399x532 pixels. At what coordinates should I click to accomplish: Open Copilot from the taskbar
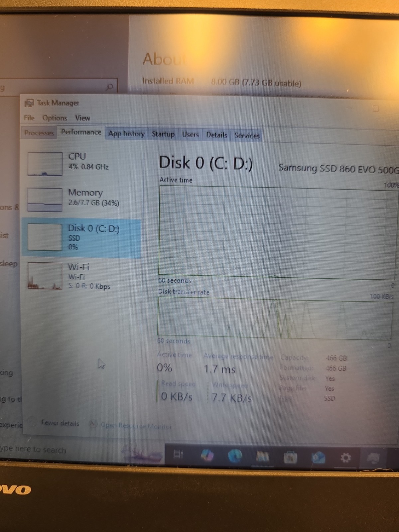pyautogui.click(x=207, y=455)
